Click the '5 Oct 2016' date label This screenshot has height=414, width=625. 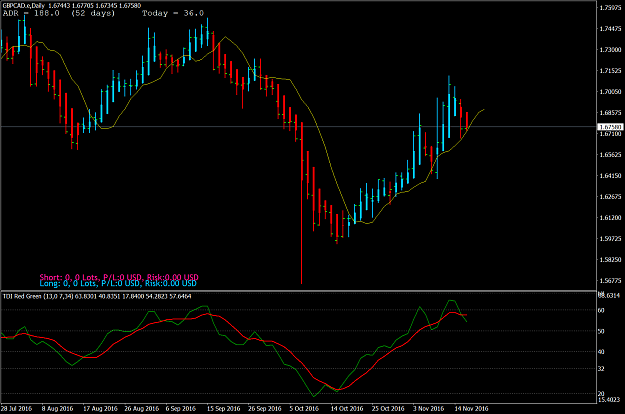304,408
